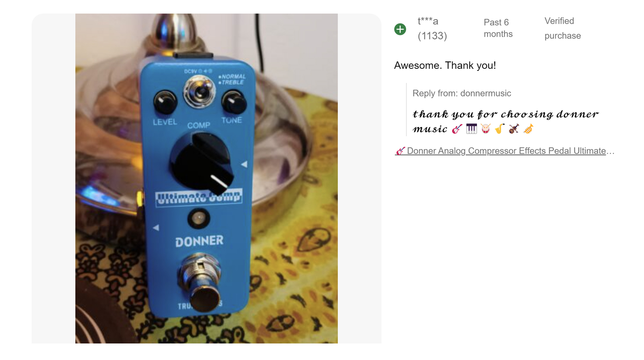This screenshot has height=360, width=644.
Task: Click the large black COMP knob in photo
Action: tap(201, 163)
